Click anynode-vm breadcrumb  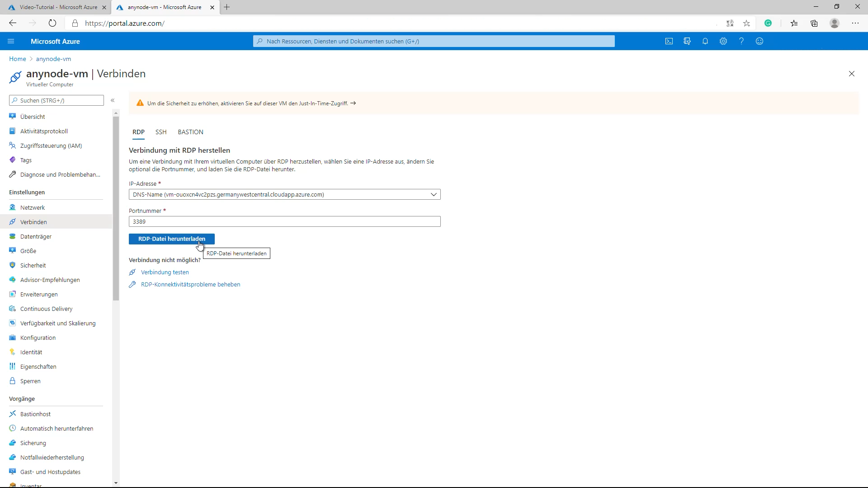click(x=53, y=59)
